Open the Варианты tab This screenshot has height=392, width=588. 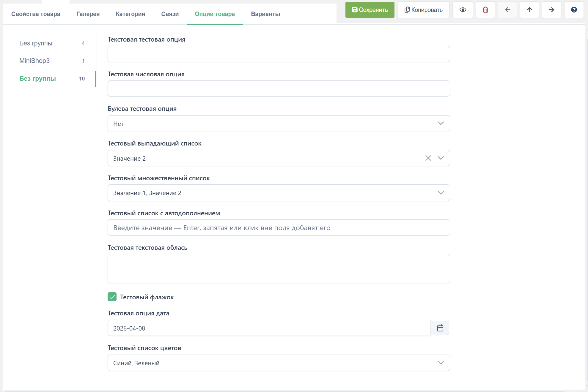[265, 14]
